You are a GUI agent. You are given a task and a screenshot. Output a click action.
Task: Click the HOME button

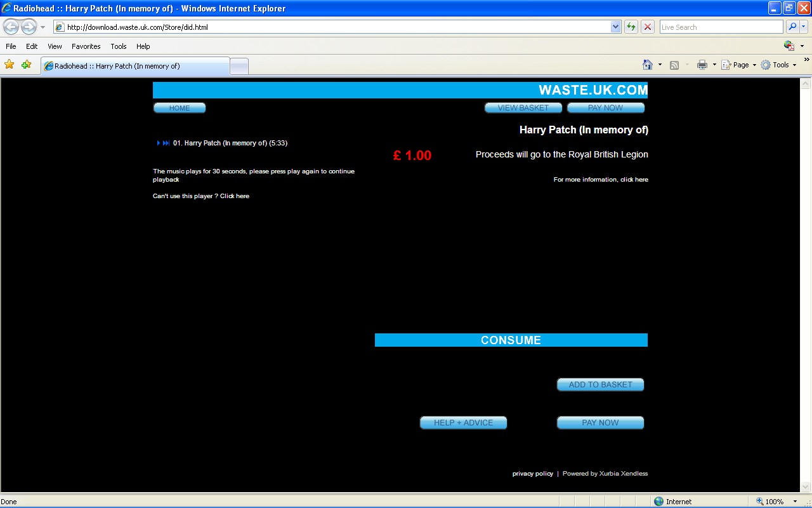pos(180,108)
